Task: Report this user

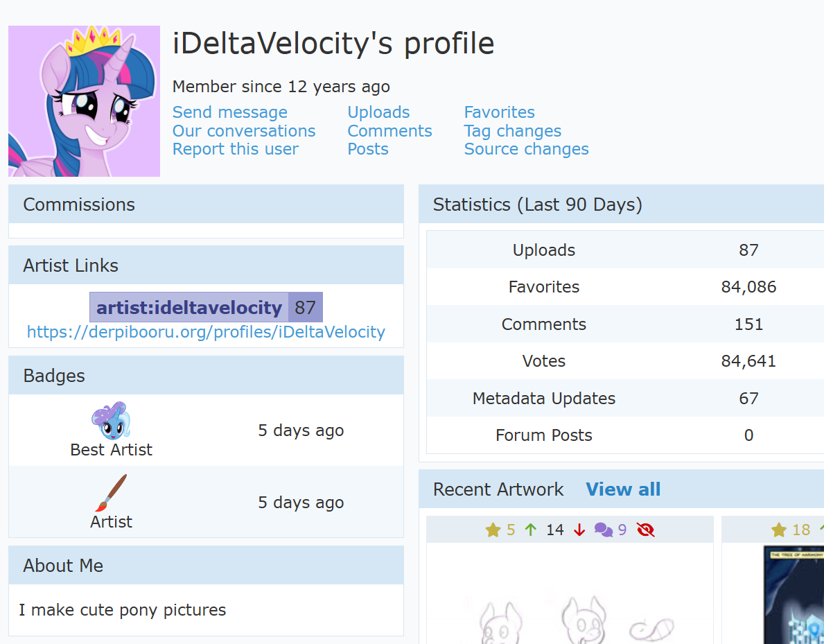Action: [235, 149]
